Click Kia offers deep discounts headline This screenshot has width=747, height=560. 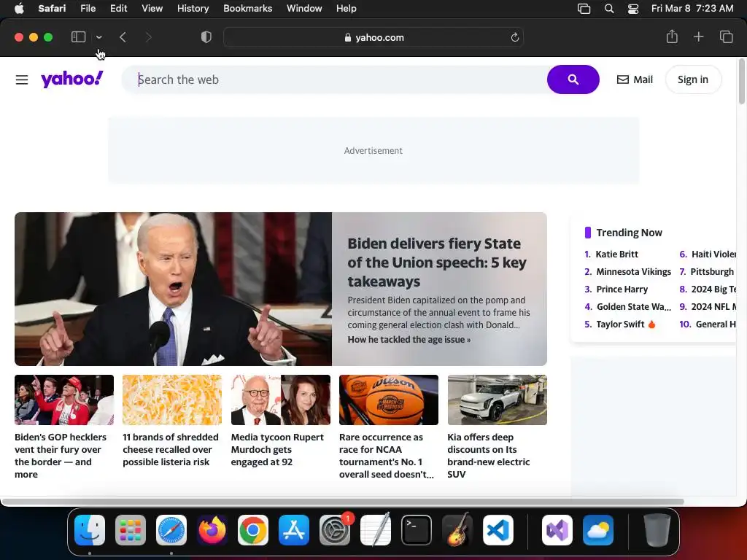click(488, 456)
